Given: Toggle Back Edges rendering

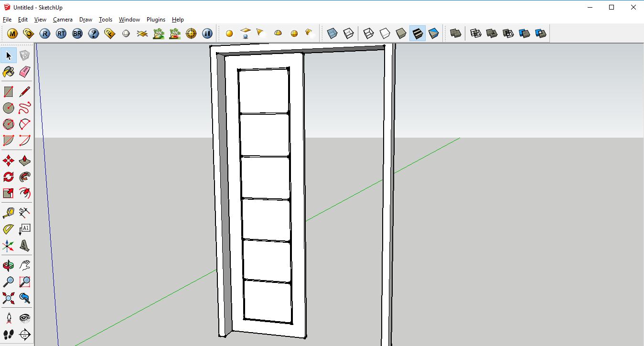Looking at the screenshot, I should pos(349,33).
